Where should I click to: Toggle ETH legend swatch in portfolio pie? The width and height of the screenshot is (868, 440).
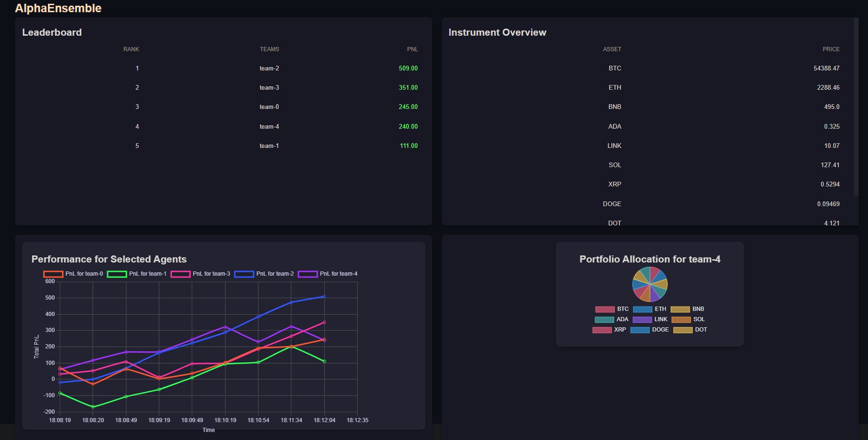(642, 309)
